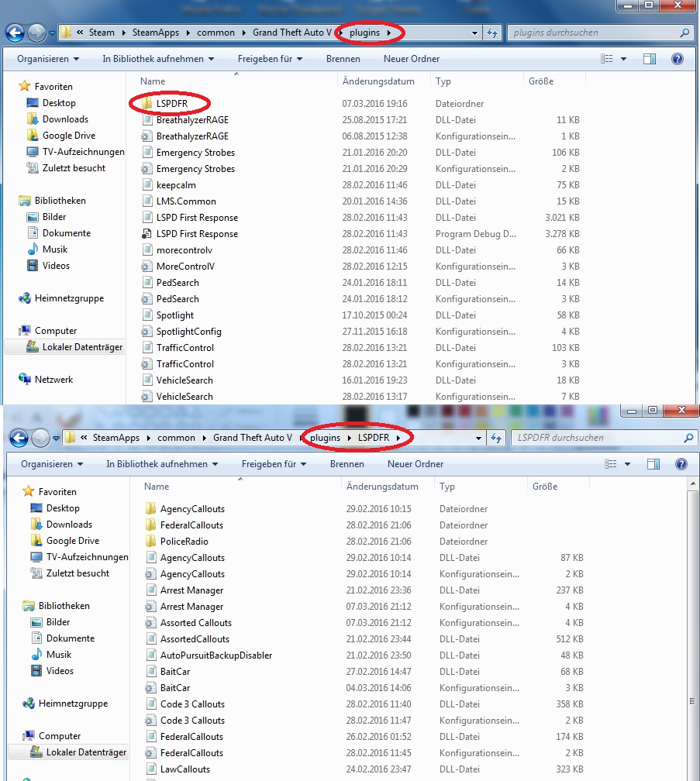Select the 237 KB Arrest Manager DLL
This screenshot has width=700, height=781.
pos(191,590)
